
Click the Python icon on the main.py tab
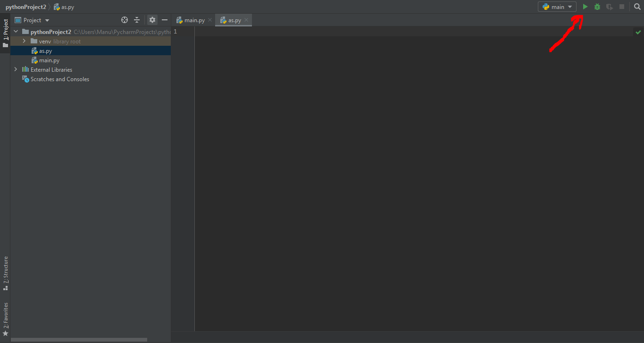pos(179,20)
